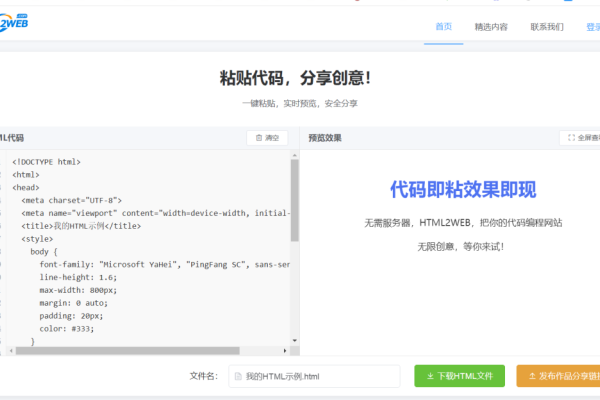Click the 登录 link
The width and height of the screenshot is (600, 400).
click(593, 27)
